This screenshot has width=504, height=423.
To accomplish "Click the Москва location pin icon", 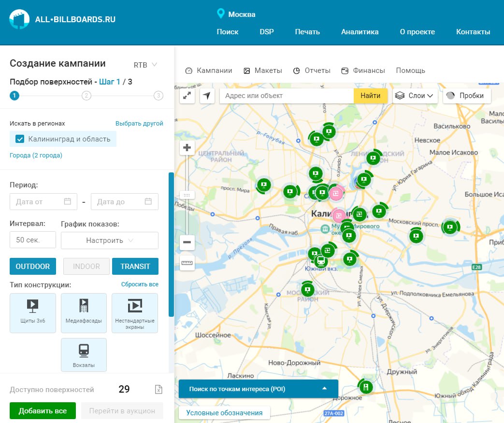I will point(220,14).
